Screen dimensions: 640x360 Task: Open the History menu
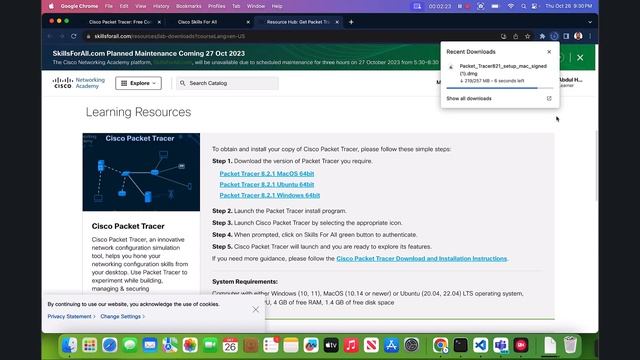161,6
